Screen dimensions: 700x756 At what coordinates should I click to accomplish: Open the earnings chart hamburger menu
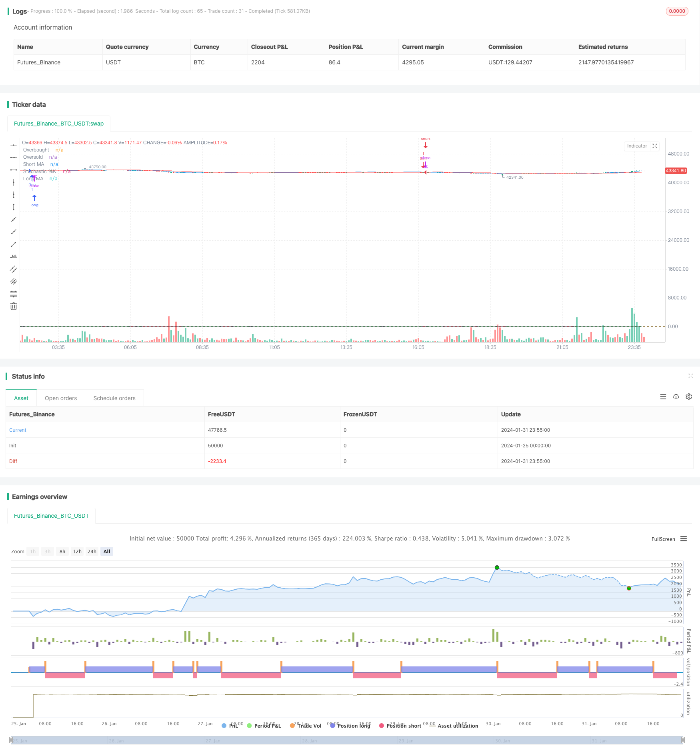pyautogui.click(x=684, y=539)
